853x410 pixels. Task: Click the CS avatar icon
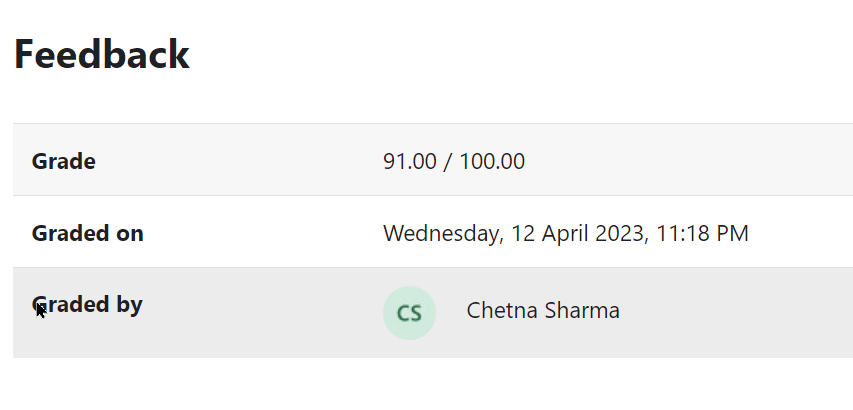pyautogui.click(x=410, y=313)
